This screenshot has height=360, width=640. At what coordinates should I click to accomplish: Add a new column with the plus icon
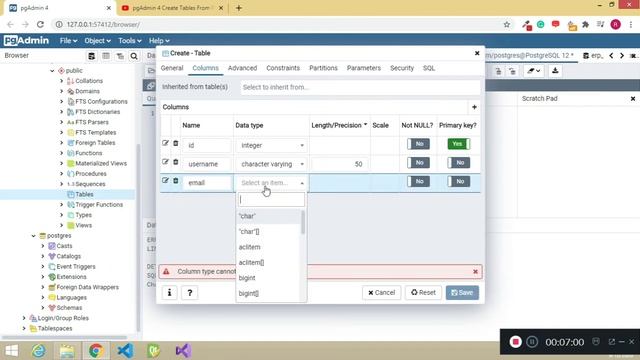(x=474, y=107)
